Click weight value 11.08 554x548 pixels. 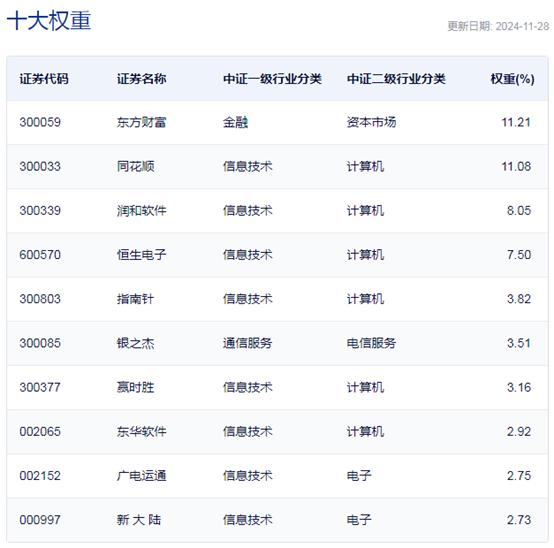click(516, 166)
